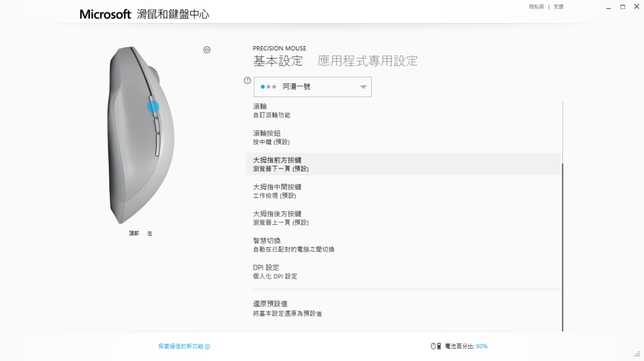Open 滾輪 wheel settings
Image resolution: width=644 pixels, height=361 pixels.
click(272, 110)
